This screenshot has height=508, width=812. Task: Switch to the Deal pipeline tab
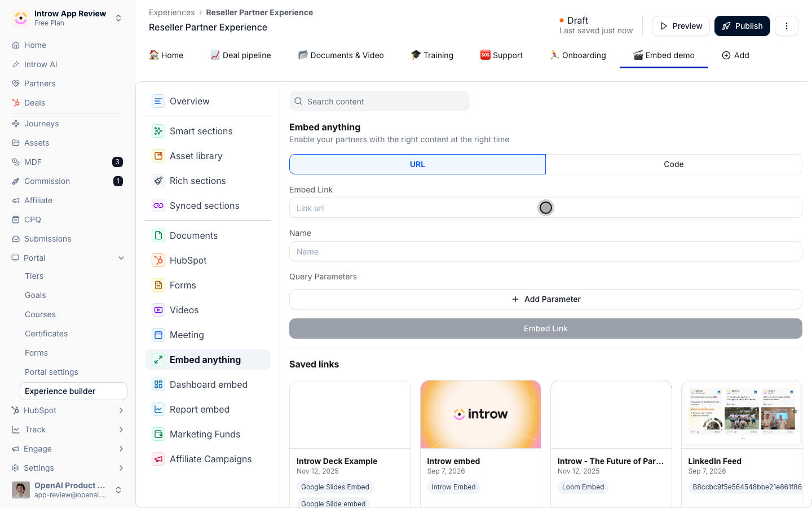click(241, 55)
